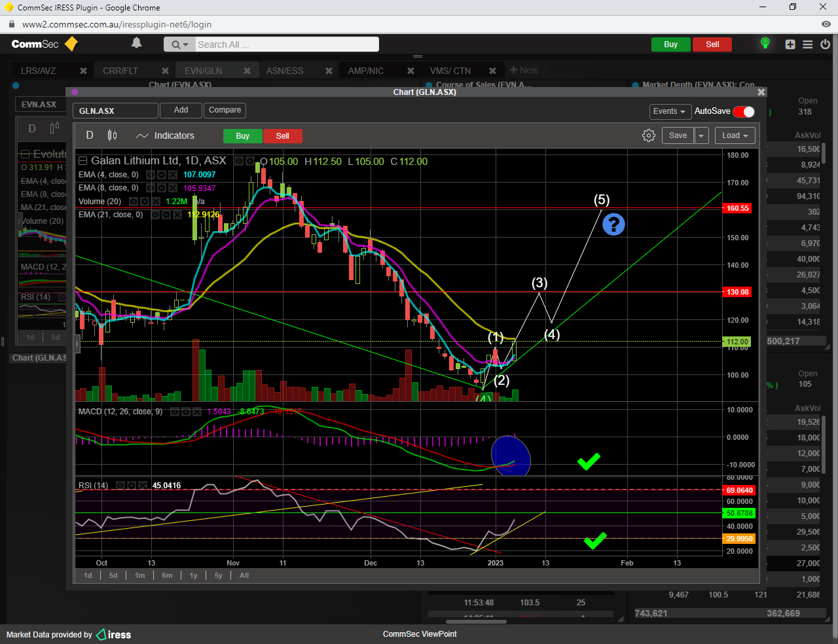Open the chart settings gear icon

click(649, 135)
